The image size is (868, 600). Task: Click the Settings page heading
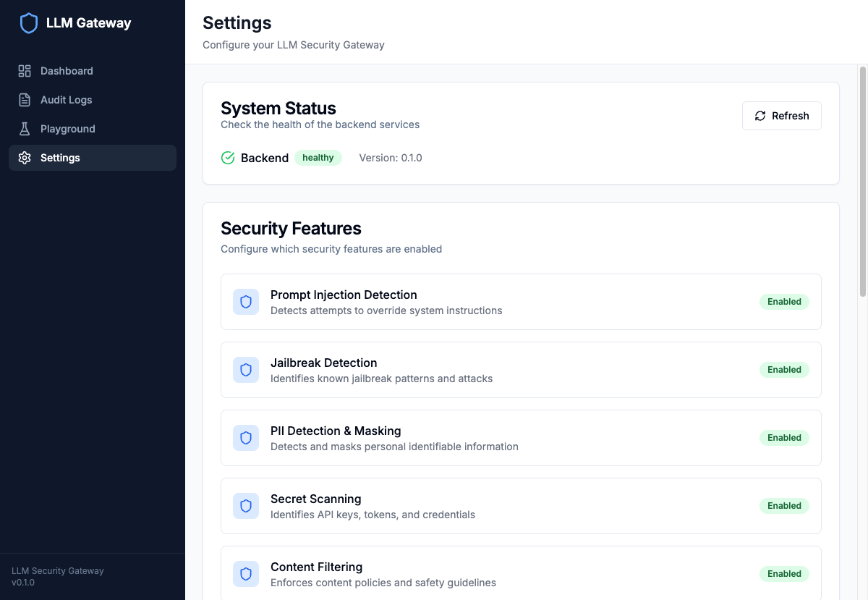point(237,22)
